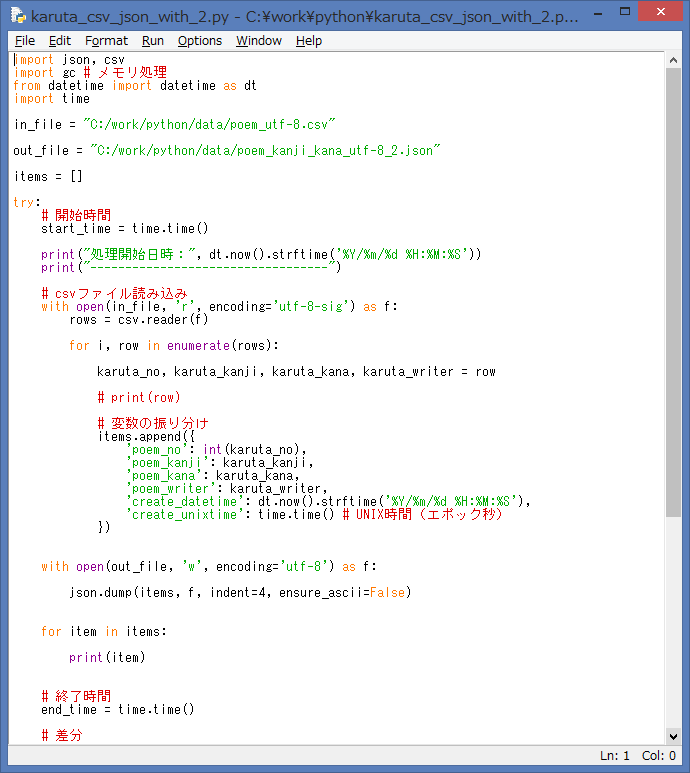Open the Run menu
This screenshot has width=690, height=773.
click(x=153, y=41)
